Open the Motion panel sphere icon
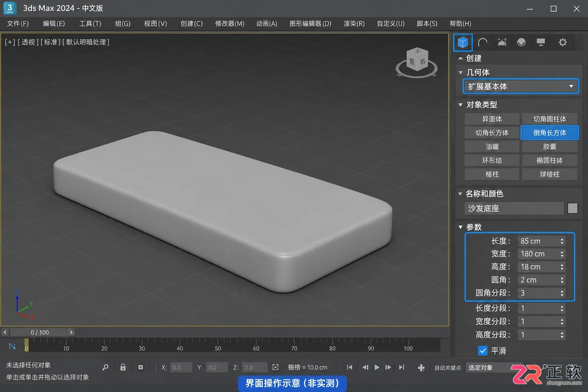The image size is (588, 392). (521, 42)
